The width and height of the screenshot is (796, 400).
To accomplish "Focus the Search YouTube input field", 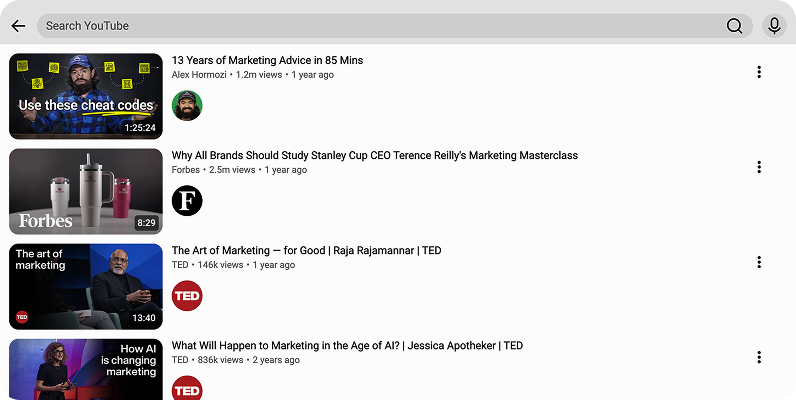I will [394, 26].
